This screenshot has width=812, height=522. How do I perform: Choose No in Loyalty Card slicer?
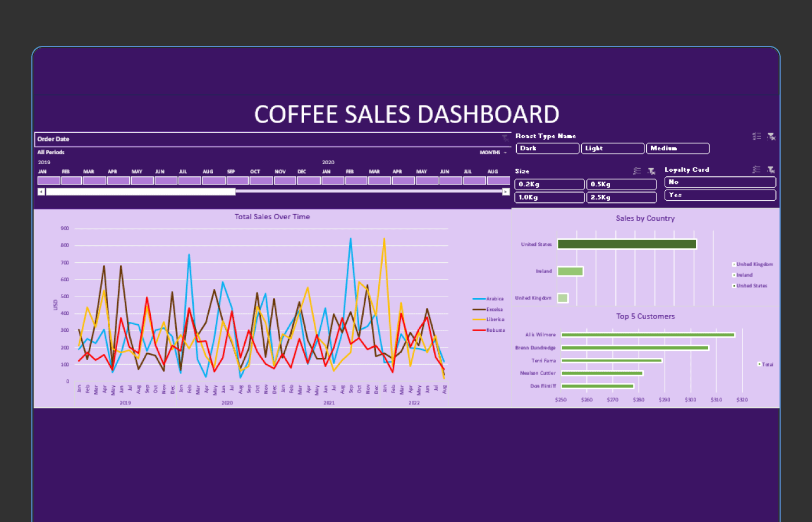(x=720, y=182)
